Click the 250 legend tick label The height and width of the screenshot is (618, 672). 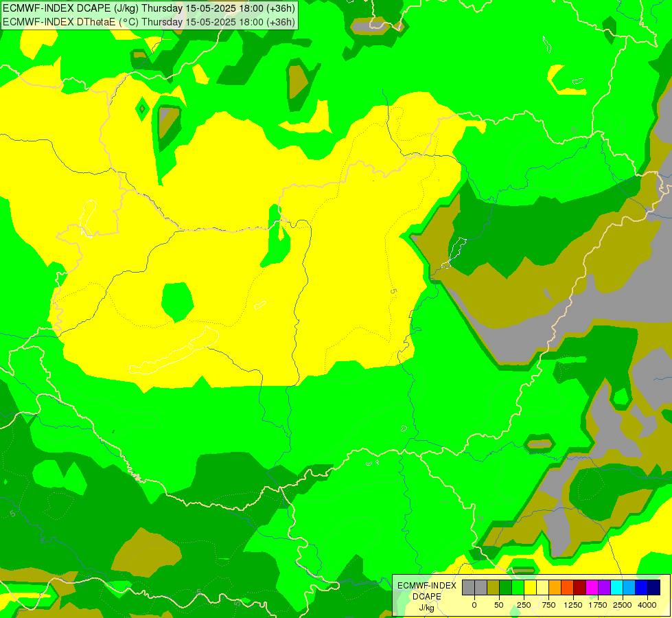tap(524, 605)
